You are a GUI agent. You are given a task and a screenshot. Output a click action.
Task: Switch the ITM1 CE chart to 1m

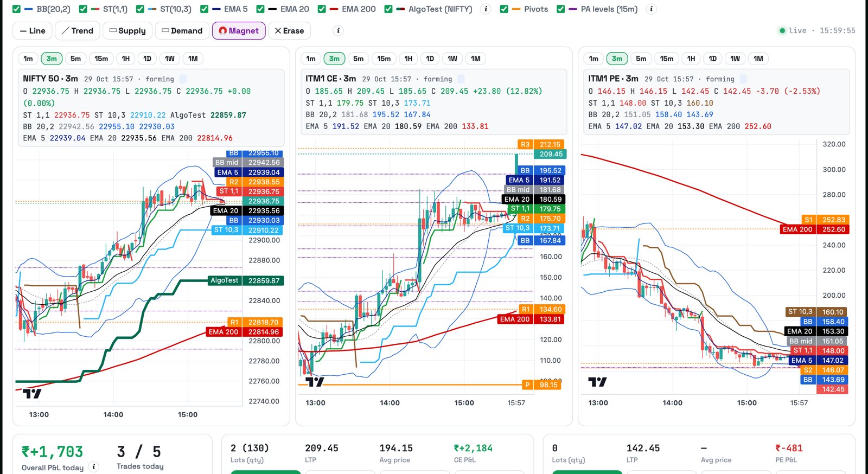[x=311, y=59]
